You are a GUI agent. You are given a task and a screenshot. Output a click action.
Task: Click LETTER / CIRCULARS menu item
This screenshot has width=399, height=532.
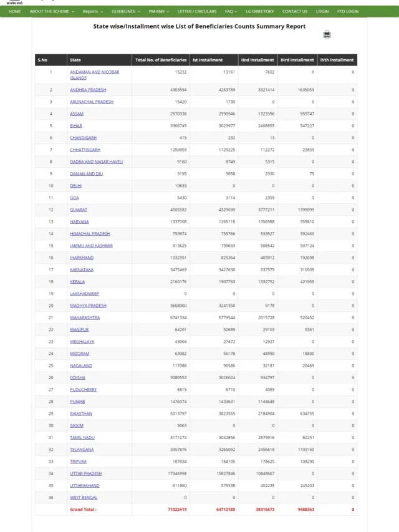tap(198, 11)
